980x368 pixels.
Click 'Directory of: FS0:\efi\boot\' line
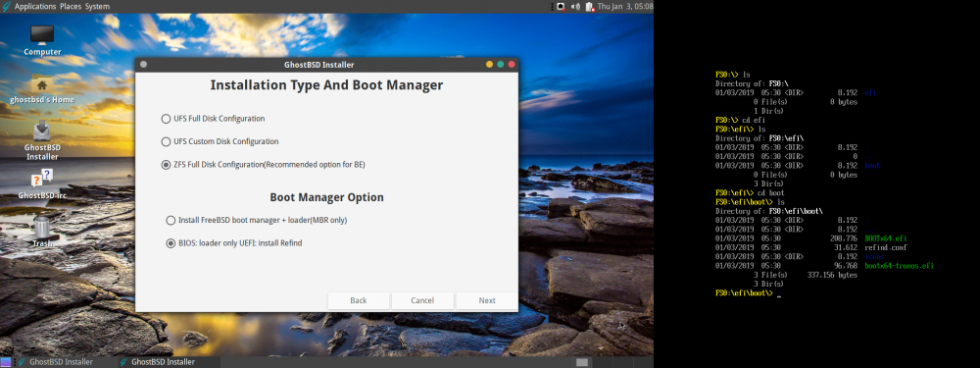[x=768, y=212]
